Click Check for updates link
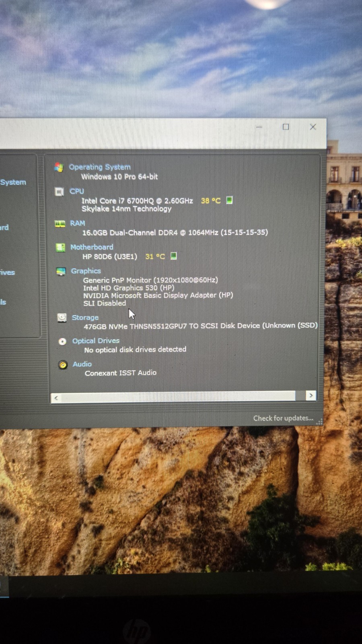This screenshot has height=644, width=362. pos(283,418)
